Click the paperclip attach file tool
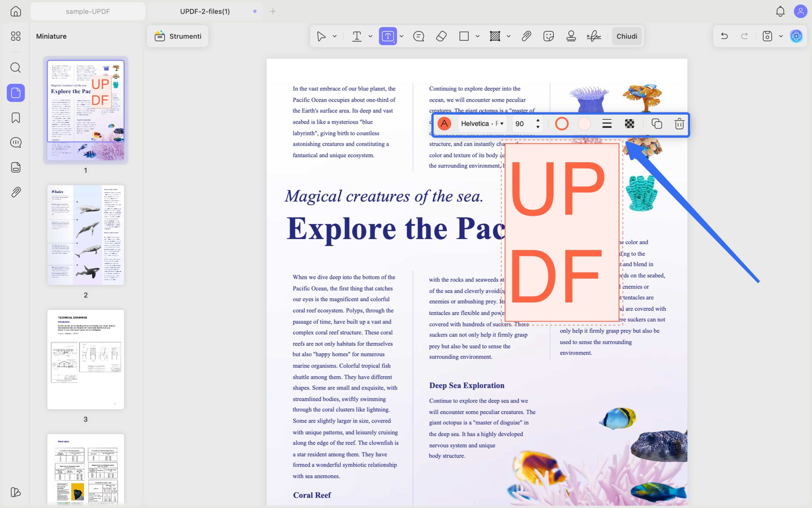Viewport: 812px width, 508px height. tap(526, 36)
